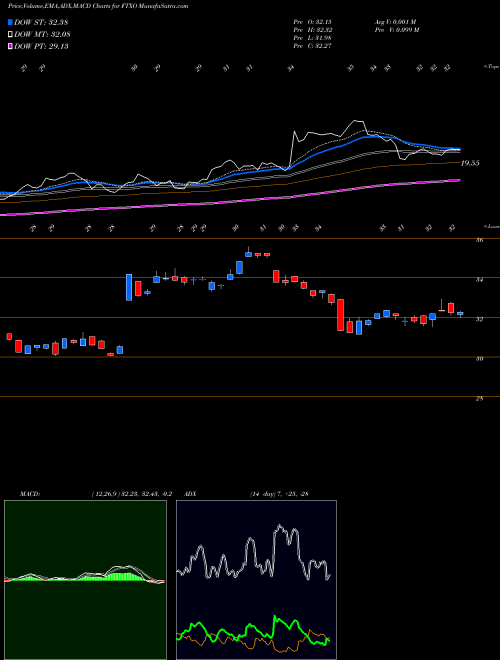Select the 'DOW MT: 32.08' legend text
This screenshot has width=500, height=660.
pyautogui.click(x=43, y=35)
